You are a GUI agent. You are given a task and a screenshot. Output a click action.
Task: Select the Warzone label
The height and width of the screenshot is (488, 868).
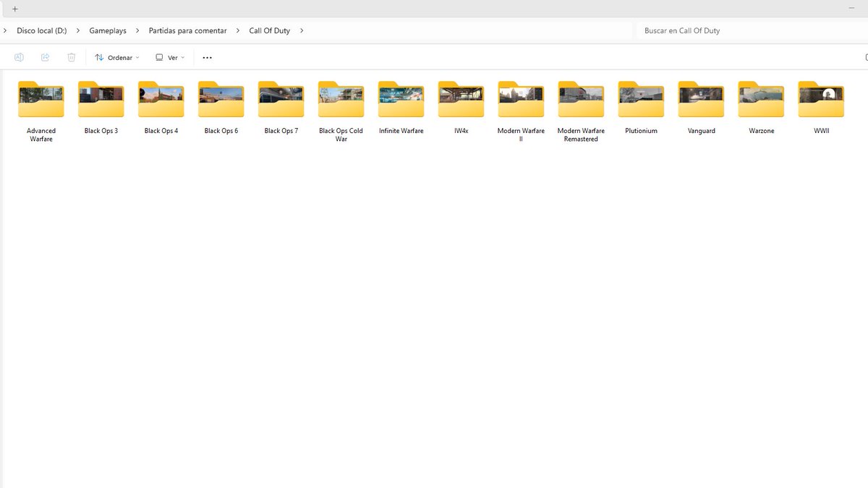762,131
